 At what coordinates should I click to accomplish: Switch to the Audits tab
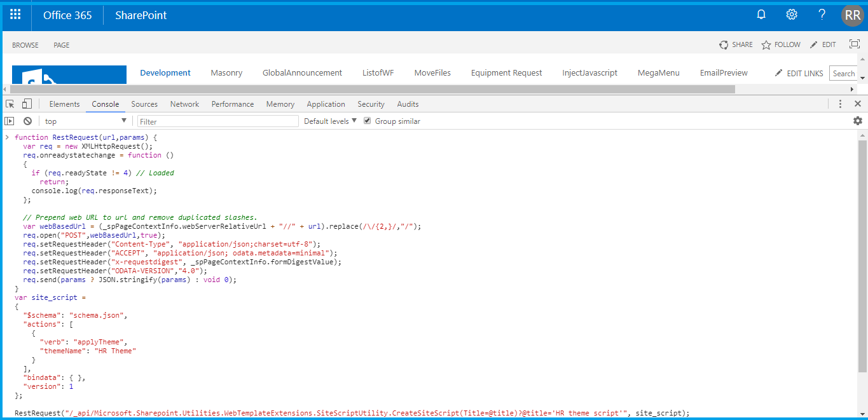pyautogui.click(x=408, y=104)
